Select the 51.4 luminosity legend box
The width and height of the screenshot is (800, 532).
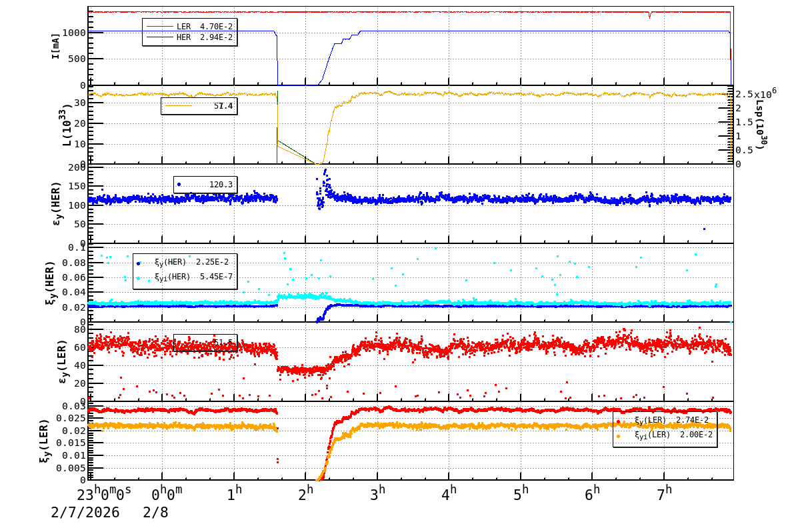(199, 105)
